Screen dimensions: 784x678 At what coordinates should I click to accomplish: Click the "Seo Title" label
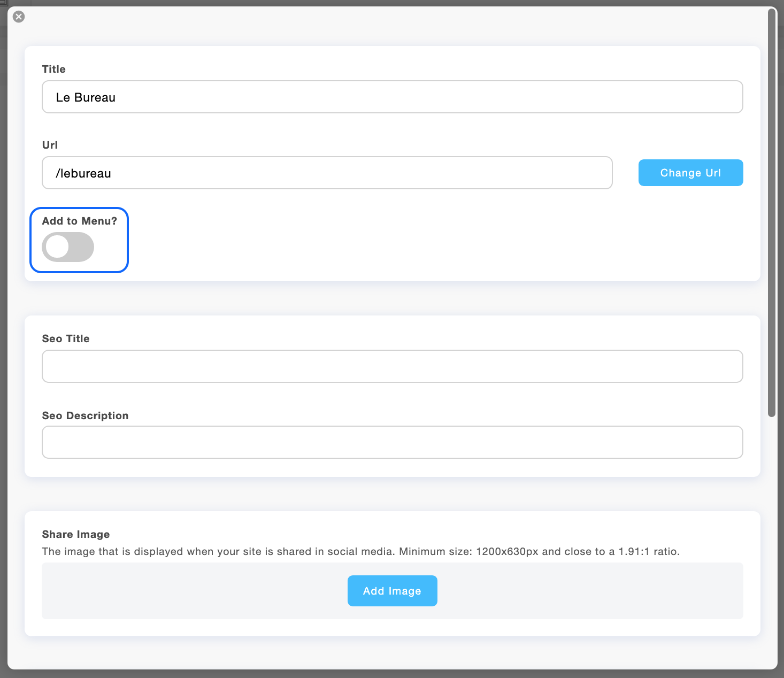66,339
